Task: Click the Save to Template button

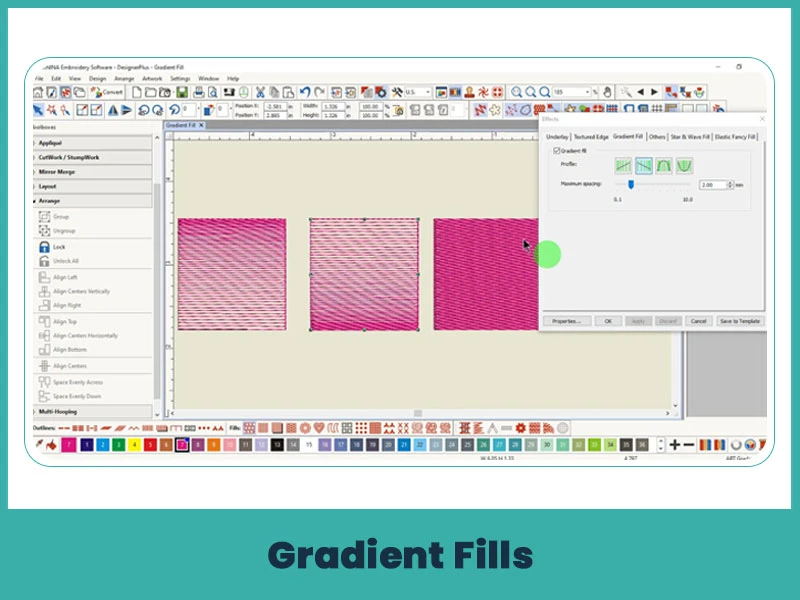Action: click(740, 322)
